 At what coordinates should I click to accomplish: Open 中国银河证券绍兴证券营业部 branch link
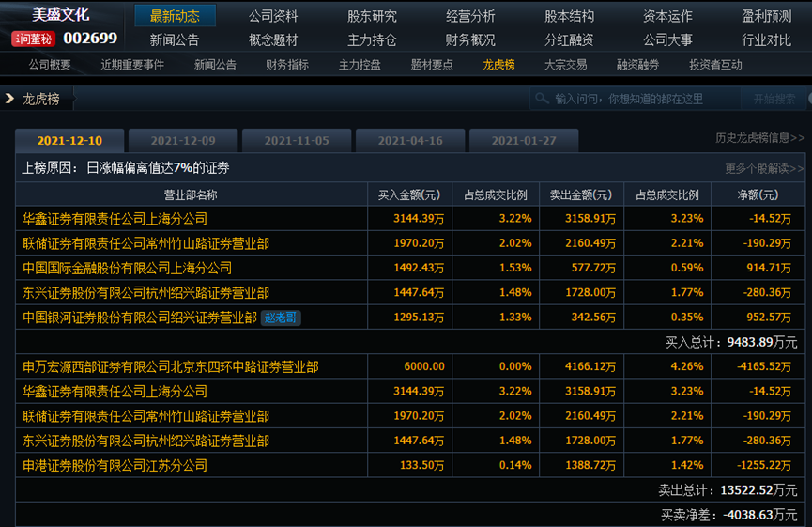(140, 318)
